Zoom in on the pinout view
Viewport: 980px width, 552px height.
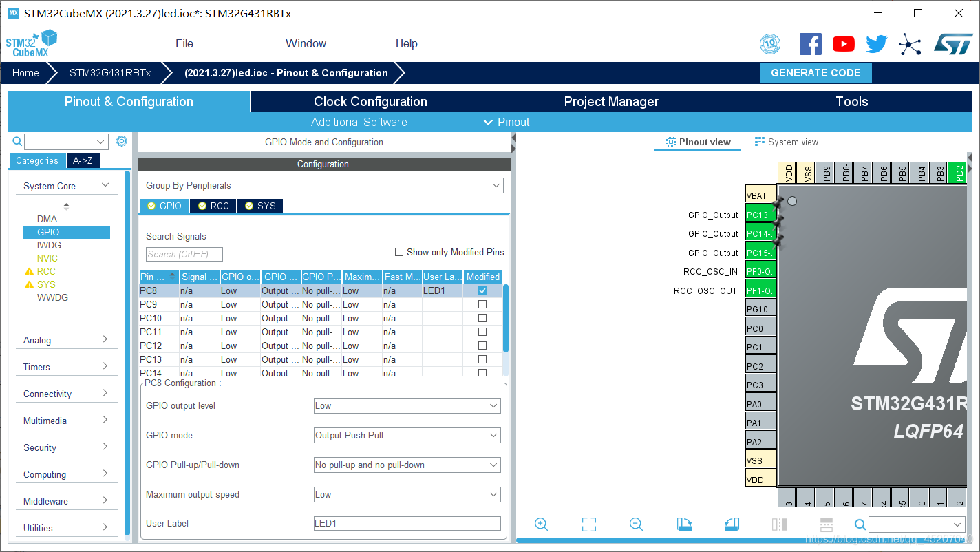(x=542, y=524)
